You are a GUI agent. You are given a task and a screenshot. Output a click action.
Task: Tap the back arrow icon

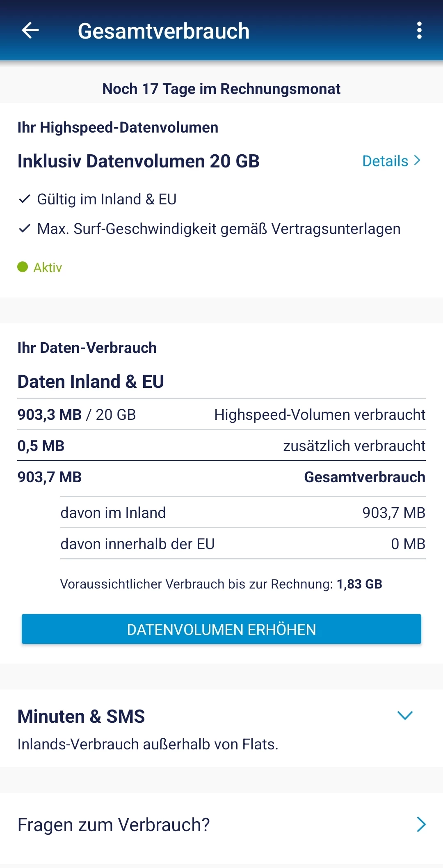(x=30, y=30)
